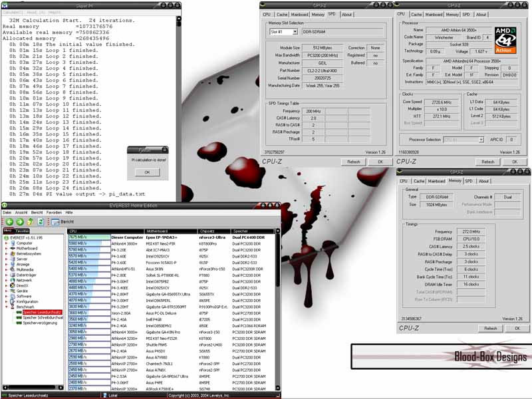Open About tab in Memory CPU-Z window

pyautogui.click(x=484, y=181)
